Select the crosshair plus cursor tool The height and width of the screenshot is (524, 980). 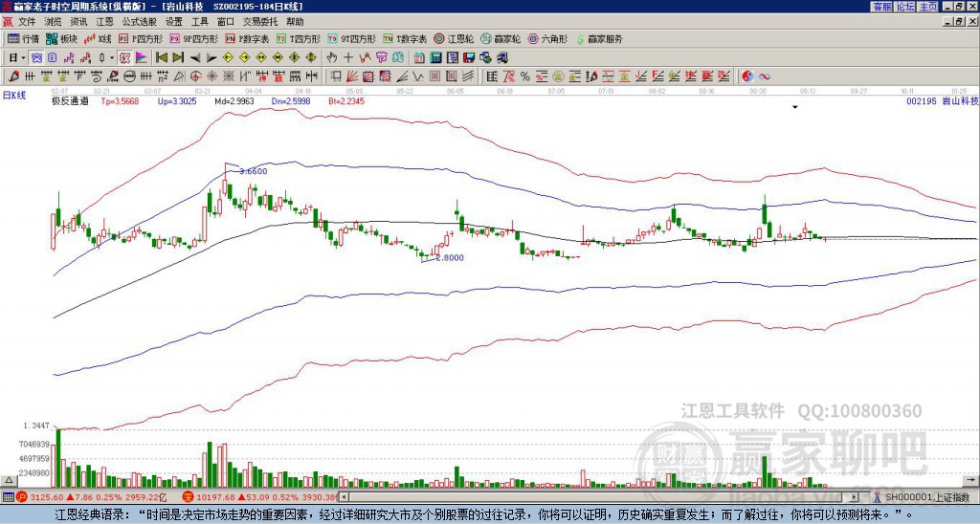(x=348, y=58)
